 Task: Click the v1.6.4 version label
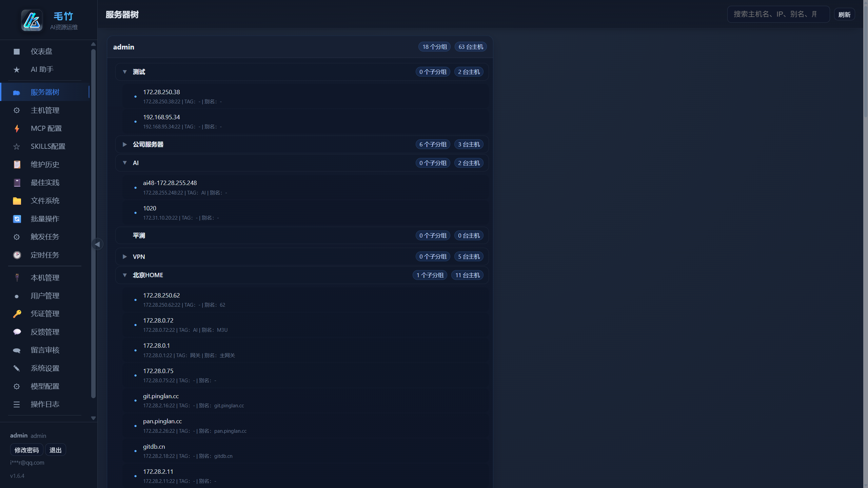click(x=17, y=476)
